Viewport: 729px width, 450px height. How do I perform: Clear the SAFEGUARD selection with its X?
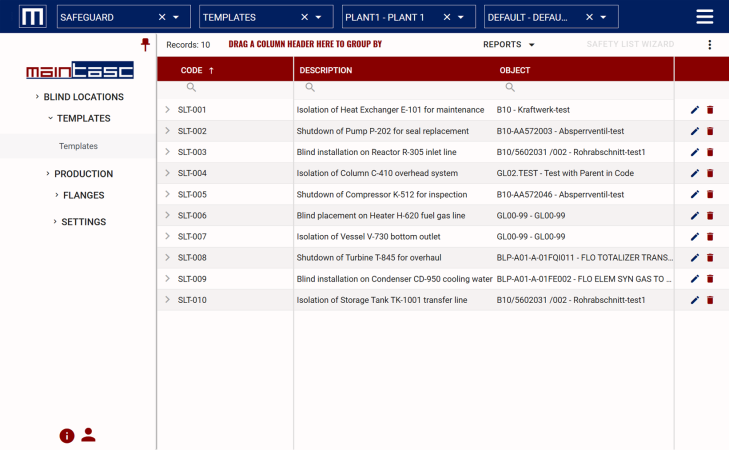(162, 17)
